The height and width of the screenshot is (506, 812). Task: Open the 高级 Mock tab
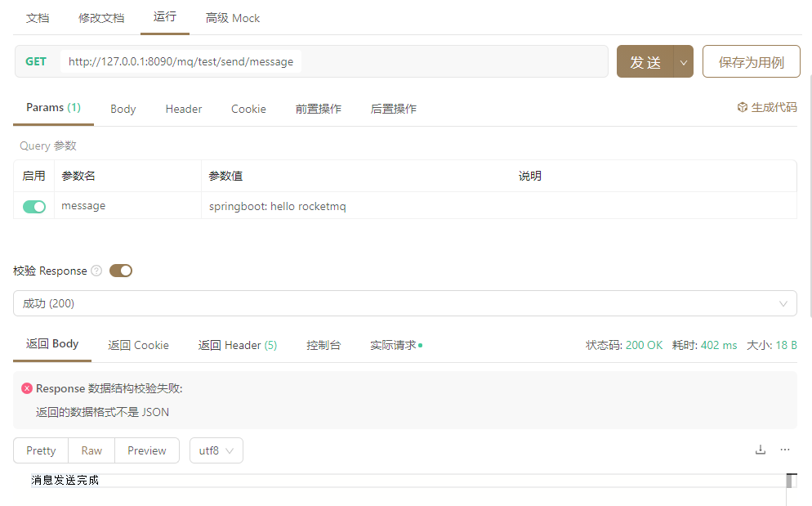coord(233,18)
